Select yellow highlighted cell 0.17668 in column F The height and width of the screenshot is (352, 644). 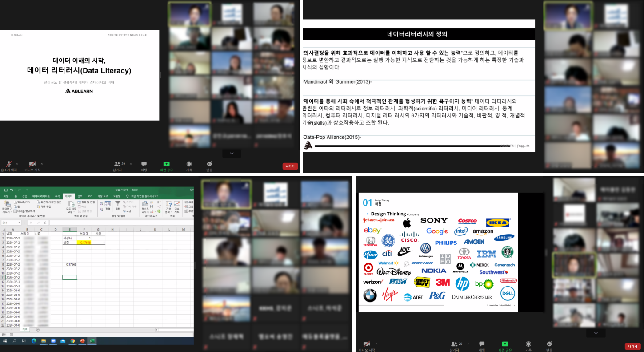[x=84, y=243]
